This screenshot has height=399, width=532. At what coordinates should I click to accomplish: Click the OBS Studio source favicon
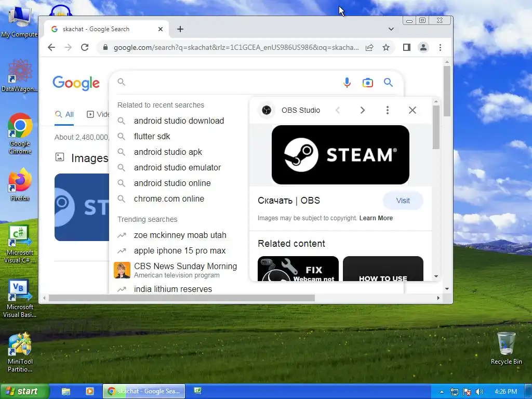[267, 110]
